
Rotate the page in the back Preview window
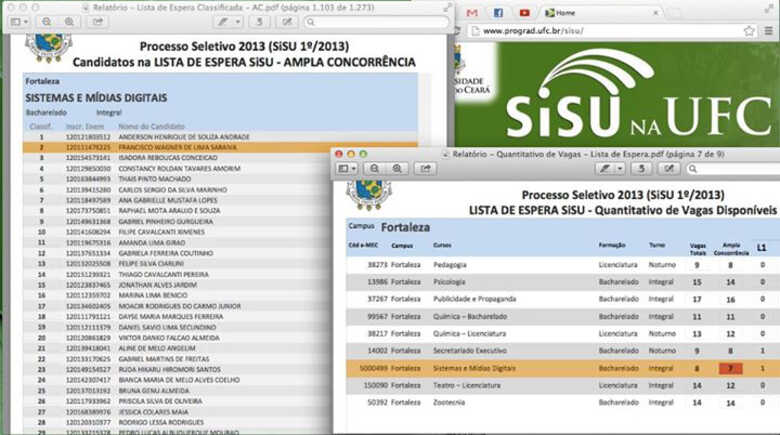tap(259, 22)
